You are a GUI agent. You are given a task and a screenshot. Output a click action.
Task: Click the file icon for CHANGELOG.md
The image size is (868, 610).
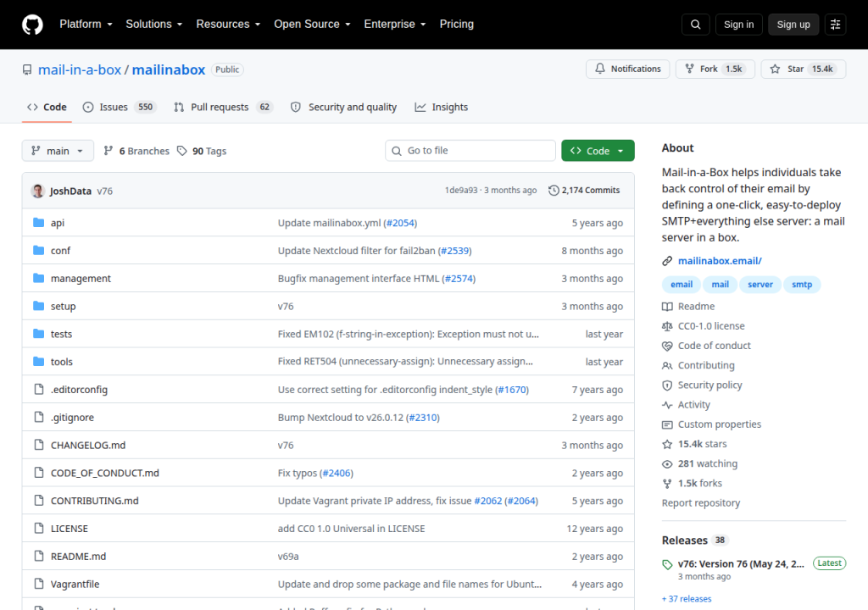39,445
